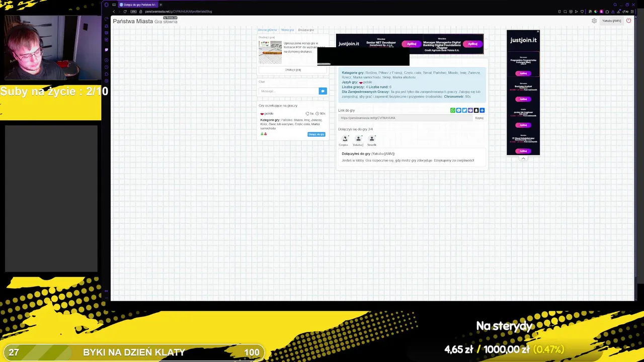The height and width of the screenshot is (362, 644).
Task: Click Aplikuj for Business Analyst side ad
Action: point(523,99)
